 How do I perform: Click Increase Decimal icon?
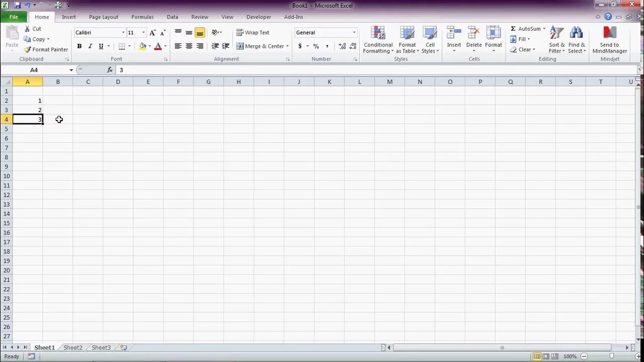(x=342, y=46)
